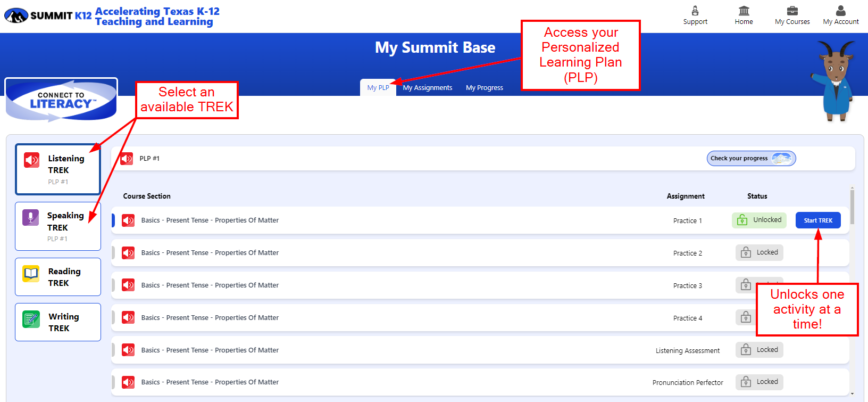Click the speaker icon in Practice 3 row

pos(128,285)
